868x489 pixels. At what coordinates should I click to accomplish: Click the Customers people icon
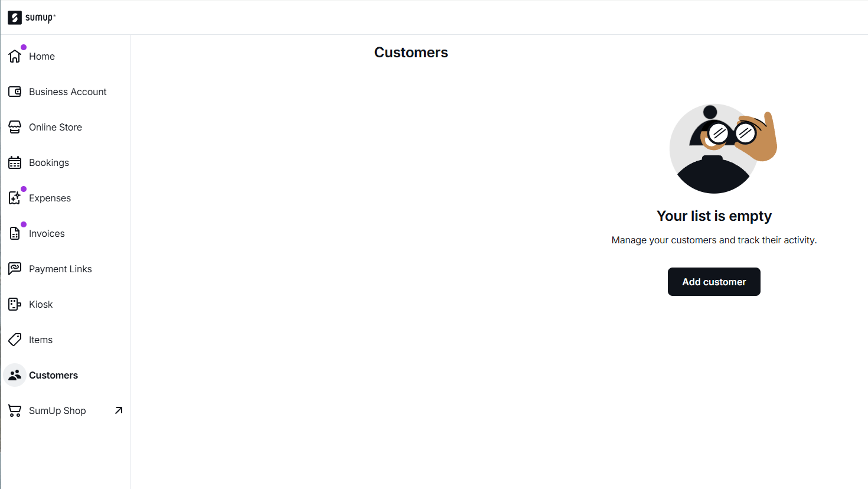coord(15,375)
